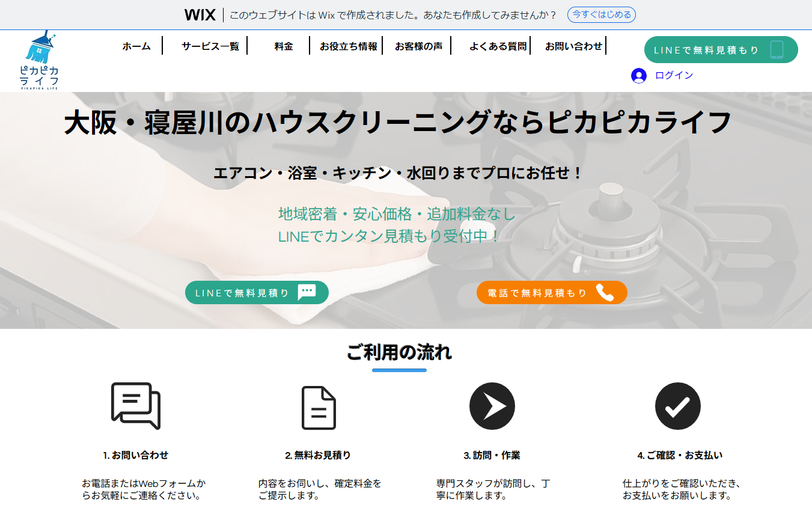Screen dimensions: 812x508
Task: Click the arrow circle icon for visit step
Action: pos(492,406)
